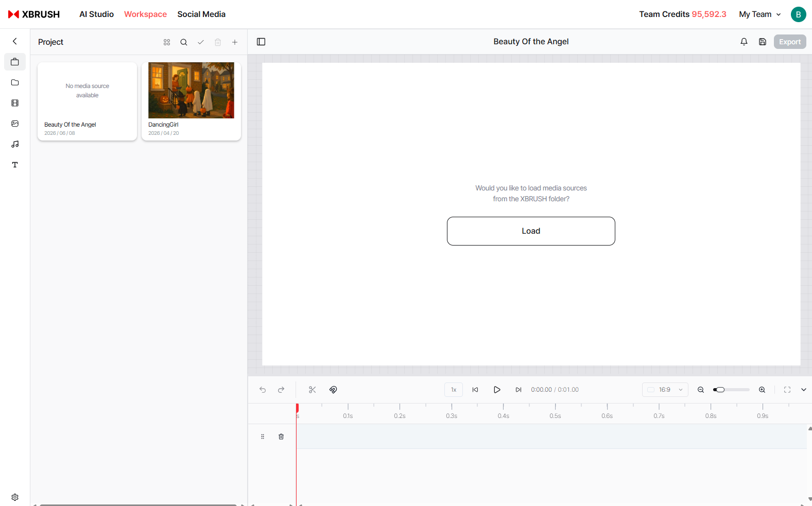Change the 1x playback speed
The height and width of the screenshot is (506, 812).
click(454, 390)
